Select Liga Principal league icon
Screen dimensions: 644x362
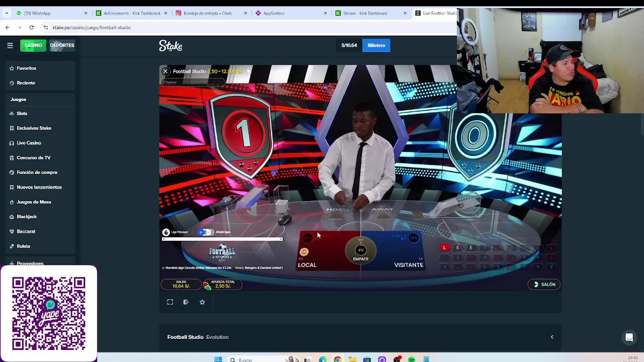[166, 232]
